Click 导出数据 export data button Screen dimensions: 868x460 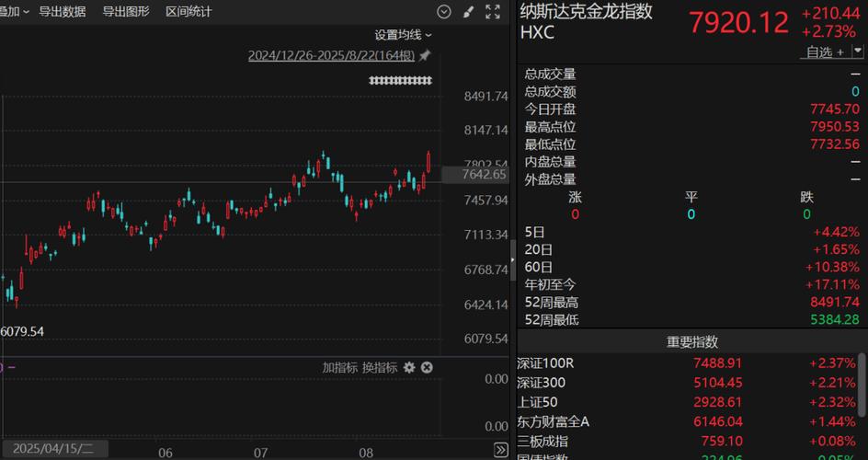(x=63, y=12)
